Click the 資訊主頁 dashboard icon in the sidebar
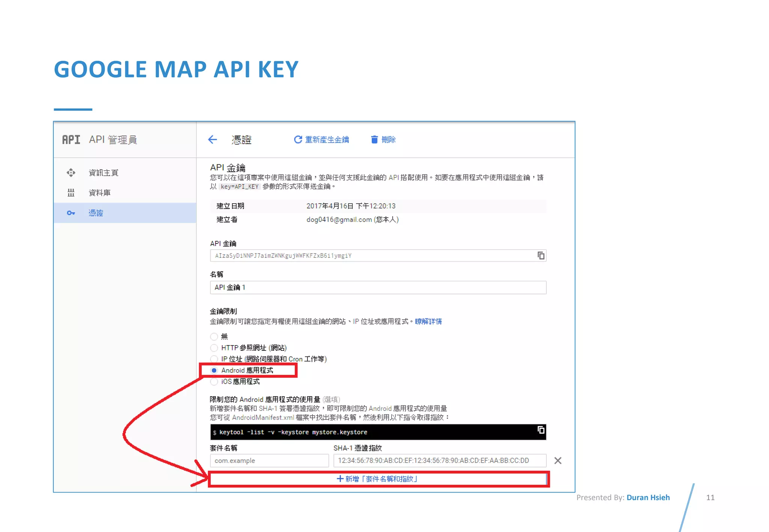Viewport: 769px width, 532px height. 71,173
